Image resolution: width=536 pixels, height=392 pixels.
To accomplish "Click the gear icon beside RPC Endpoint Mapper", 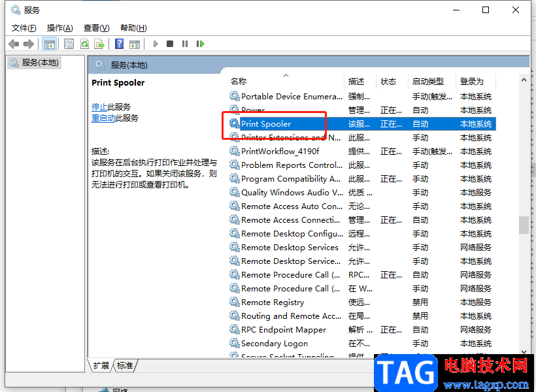I will tap(234, 329).
